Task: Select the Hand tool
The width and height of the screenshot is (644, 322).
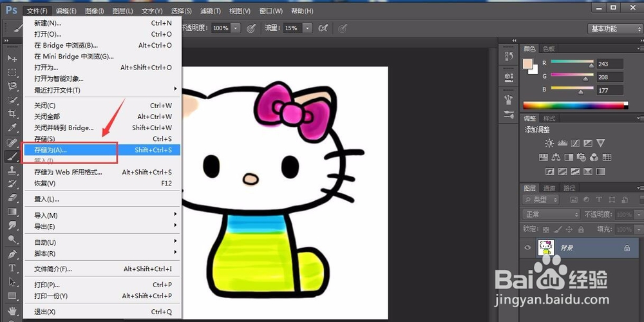Action: [x=12, y=310]
